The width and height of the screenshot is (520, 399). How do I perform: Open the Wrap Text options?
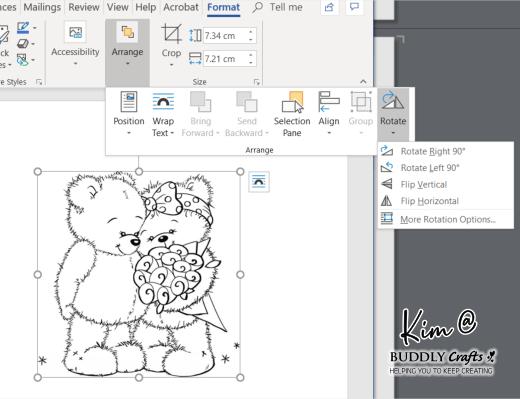click(163, 113)
